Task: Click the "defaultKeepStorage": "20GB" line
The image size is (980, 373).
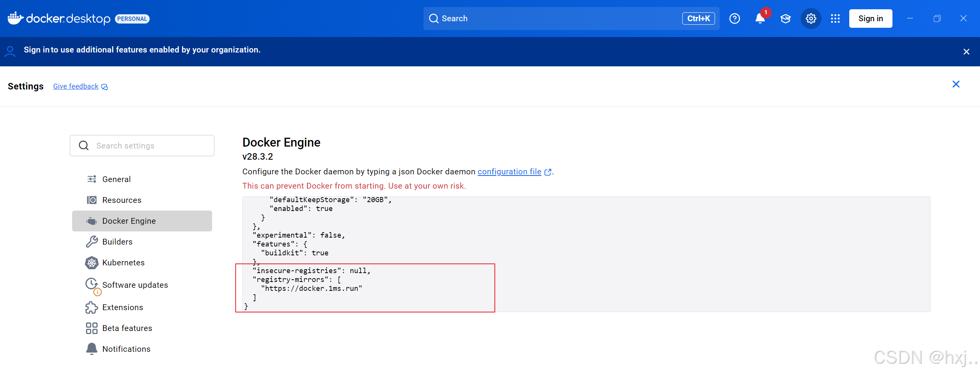Action: point(331,200)
